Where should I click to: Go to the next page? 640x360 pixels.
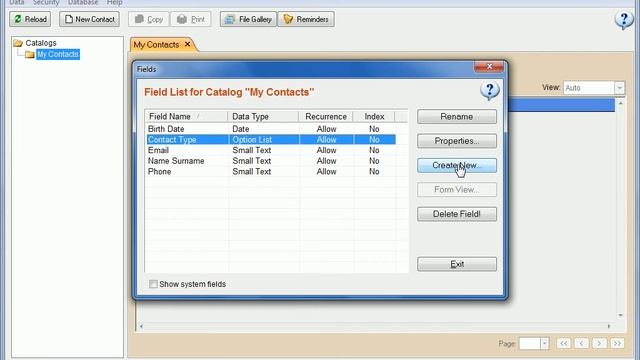pos(599,343)
